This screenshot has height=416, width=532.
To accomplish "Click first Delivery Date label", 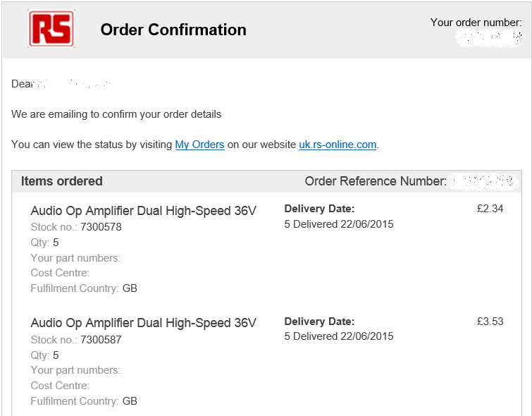I will 319,209.
